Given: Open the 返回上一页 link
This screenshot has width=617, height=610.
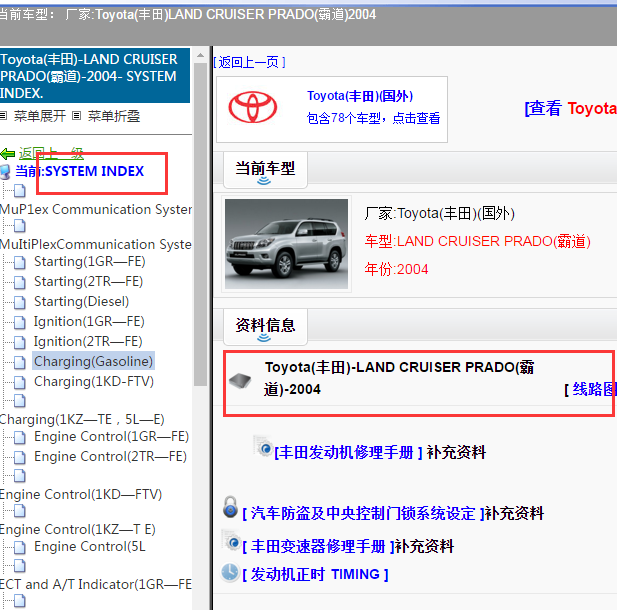Looking at the screenshot, I should [249, 62].
